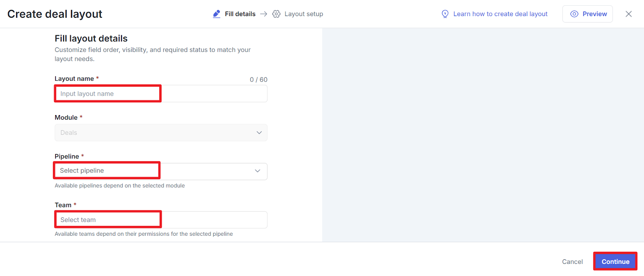Click the 0 / 60 character counter
The width and height of the screenshot is (644, 276).
coord(258,80)
